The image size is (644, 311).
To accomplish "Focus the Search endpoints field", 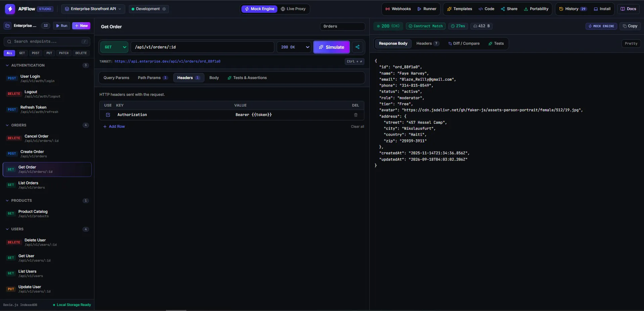I will [x=47, y=42].
